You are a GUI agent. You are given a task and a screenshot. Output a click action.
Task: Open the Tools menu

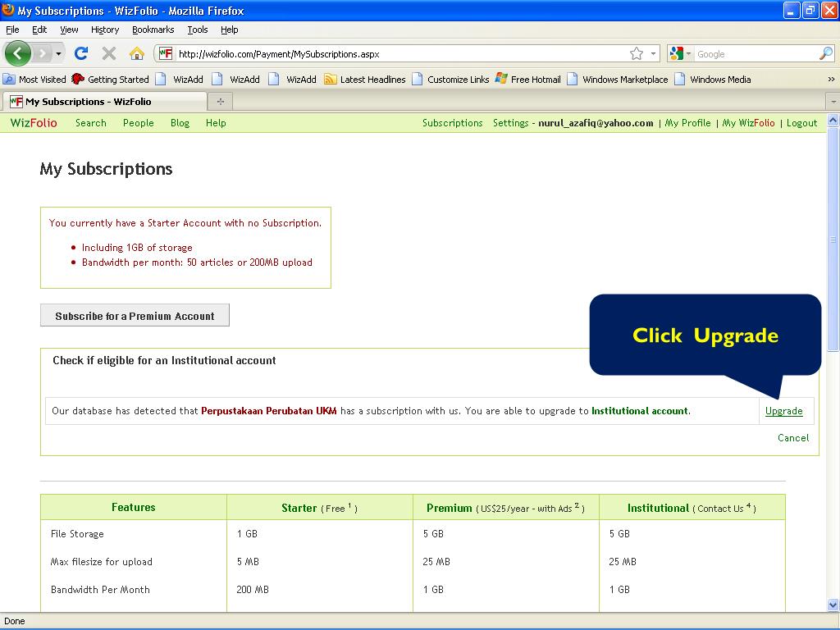pyautogui.click(x=197, y=30)
